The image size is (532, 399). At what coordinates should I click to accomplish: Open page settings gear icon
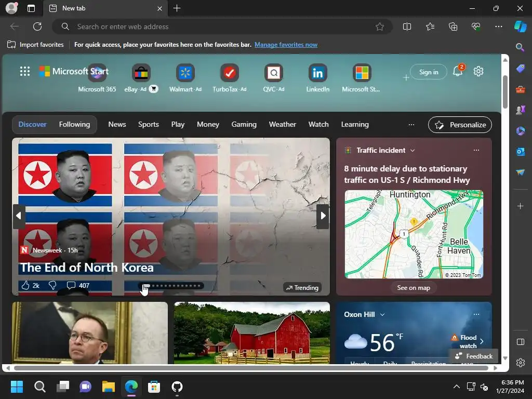tap(478, 71)
